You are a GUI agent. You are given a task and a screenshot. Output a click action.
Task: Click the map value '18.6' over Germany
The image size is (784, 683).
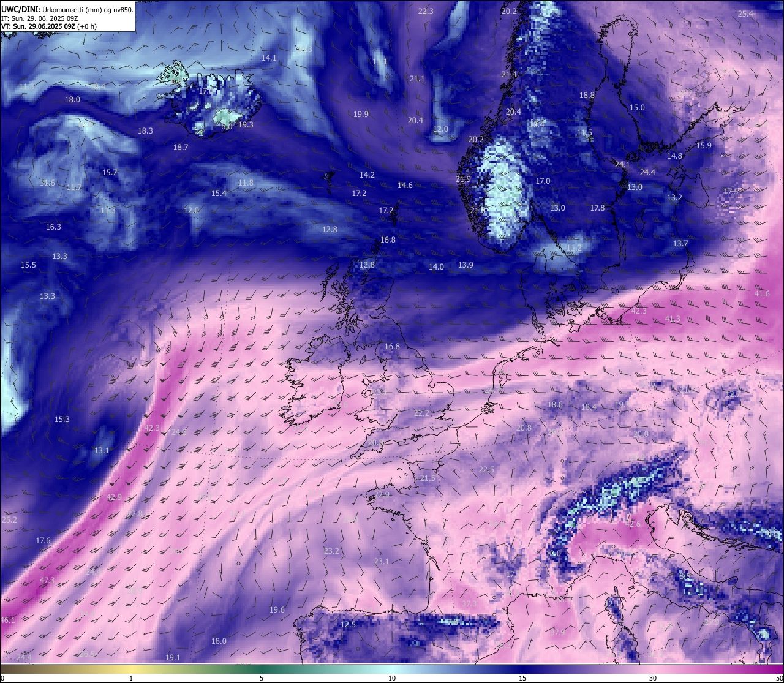(555, 404)
